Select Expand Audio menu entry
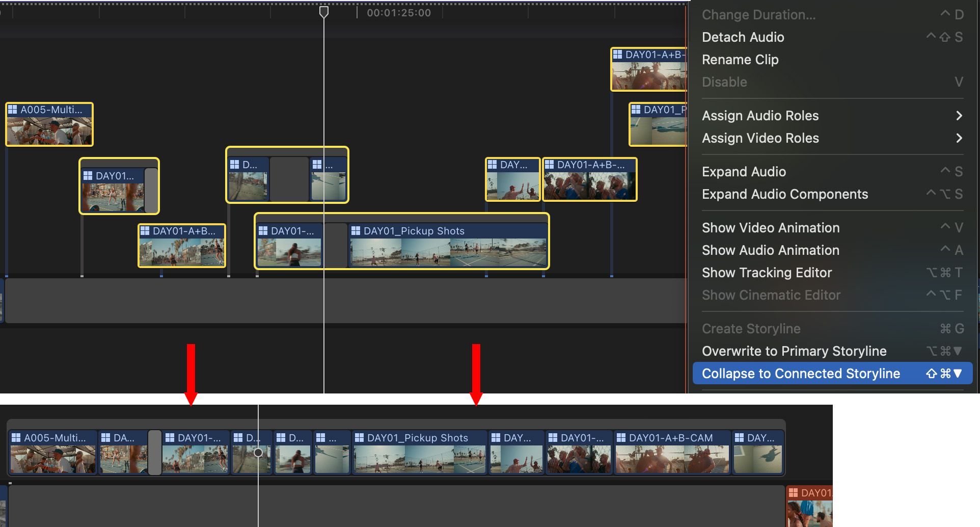Image resolution: width=980 pixels, height=527 pixels. [744, 172]
